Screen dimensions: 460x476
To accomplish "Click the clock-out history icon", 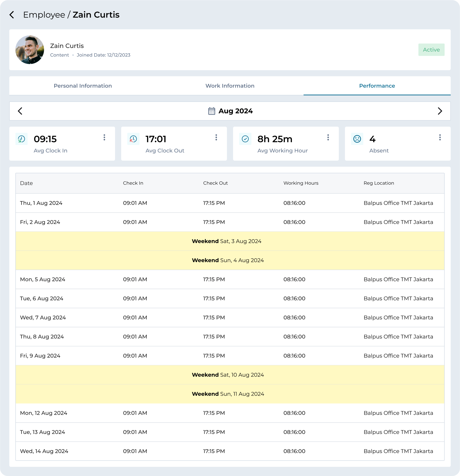I will pyautogui.click(x=133, y=139).
